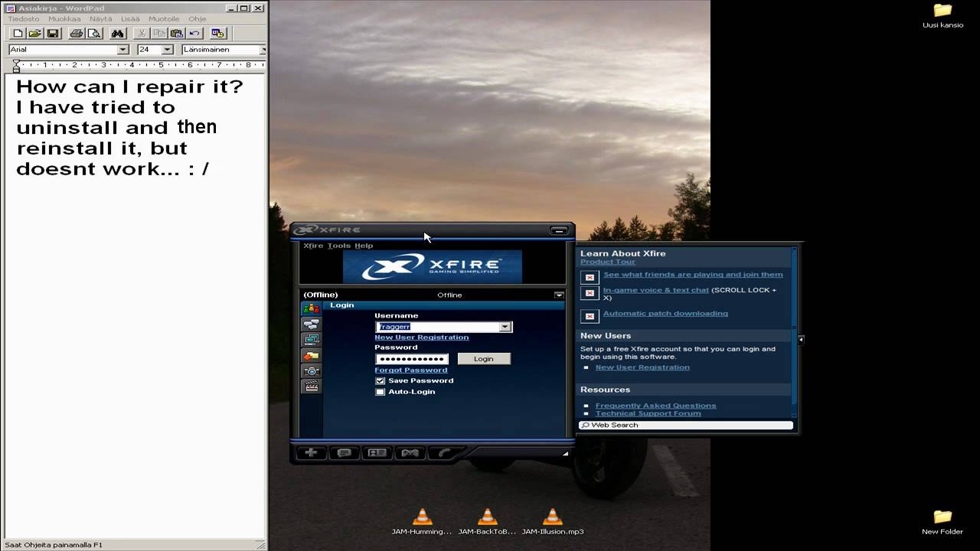
Task: Collapse the Xfire info side panel arrow
Action: click(801, 339)
